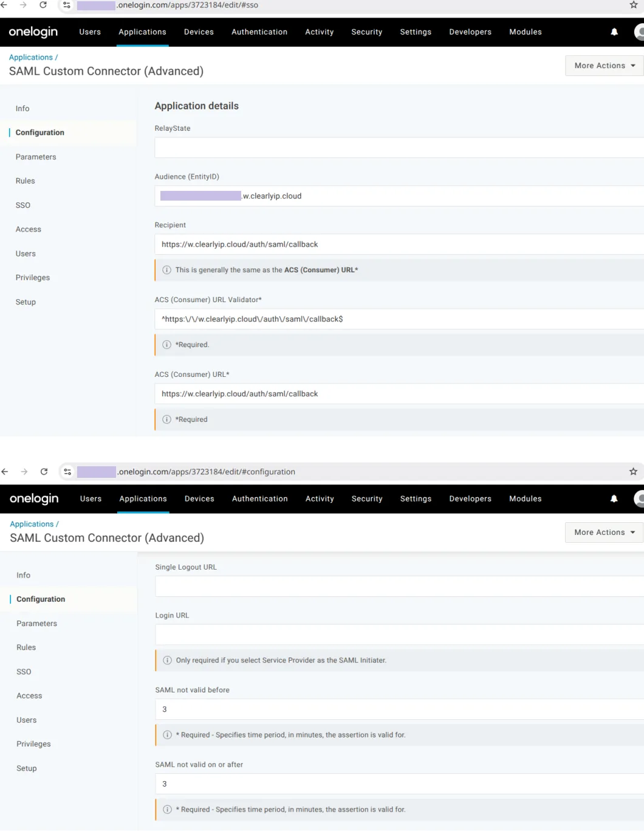Viewport: 644px width, 831px height.
Task: Click into the Login URL input field
Action: click(x=400, y=635)
